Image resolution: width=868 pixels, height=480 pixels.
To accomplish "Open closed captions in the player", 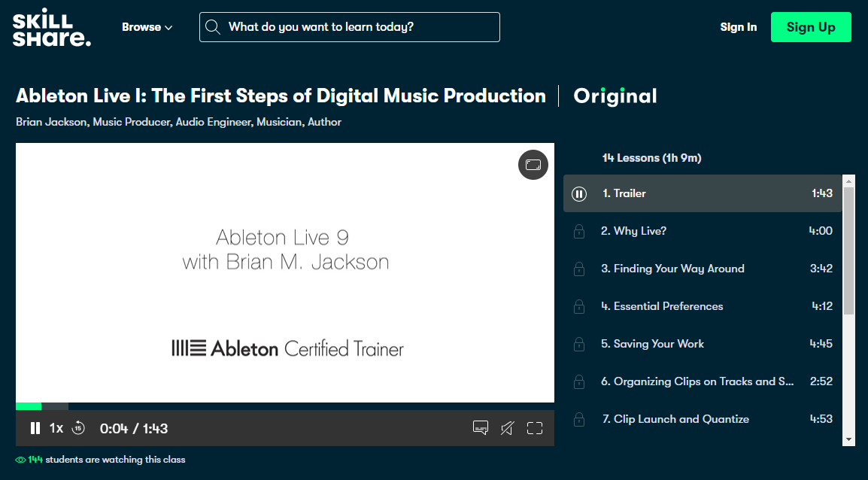I will click(480, 427).
